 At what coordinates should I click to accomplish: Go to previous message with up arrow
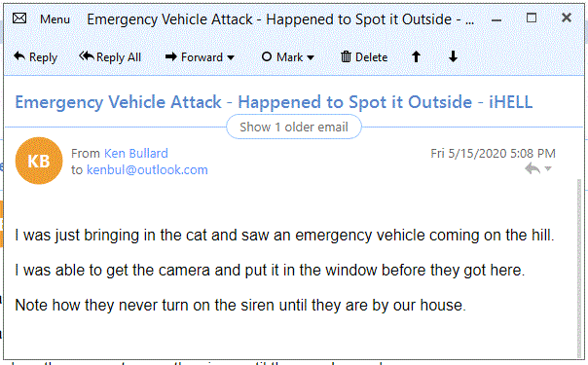tap(416, 57)
